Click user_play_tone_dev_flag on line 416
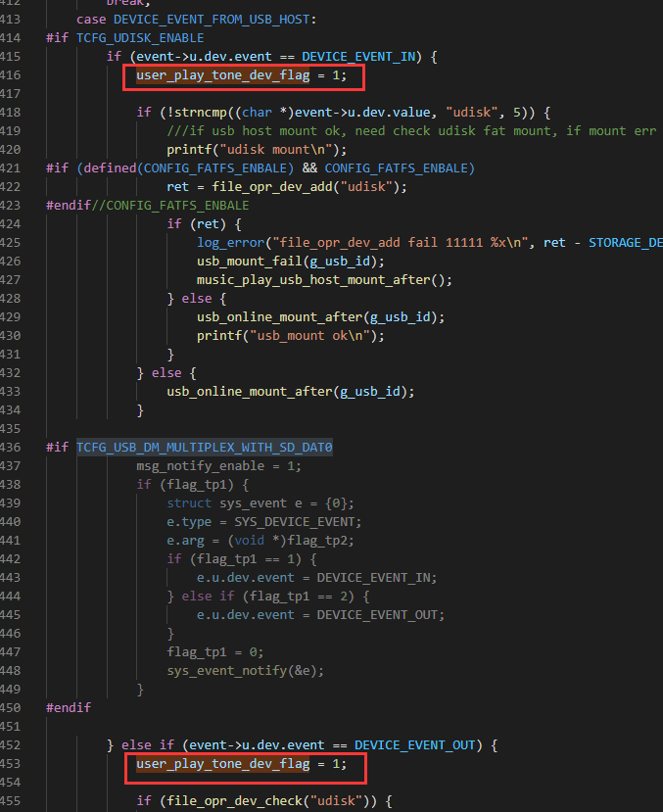 tap(223, 75)
